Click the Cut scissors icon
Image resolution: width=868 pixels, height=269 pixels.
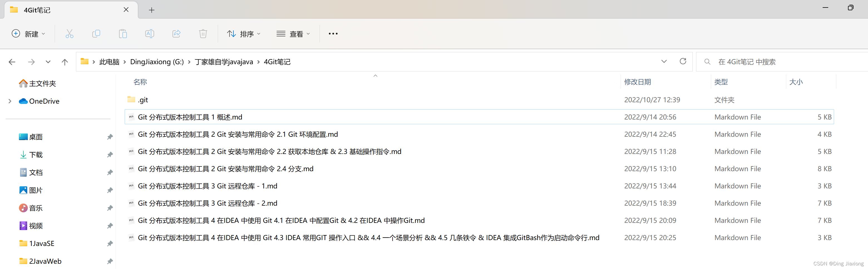[x=70, y=34]
